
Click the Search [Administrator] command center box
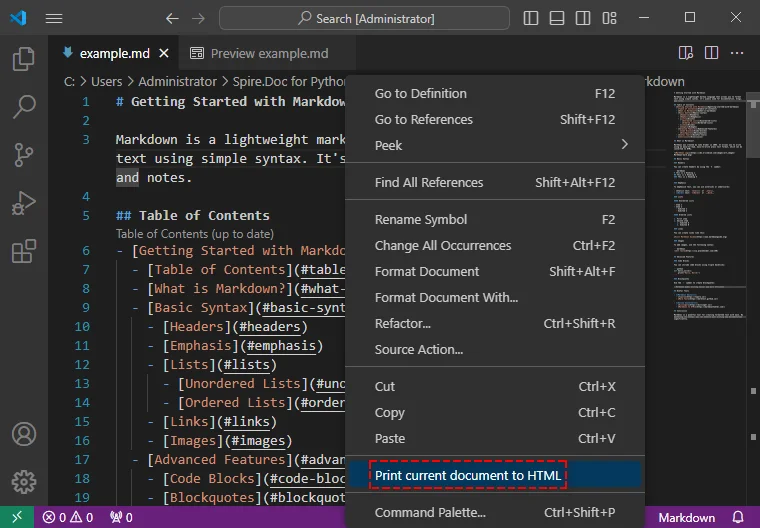coord(366,18)
